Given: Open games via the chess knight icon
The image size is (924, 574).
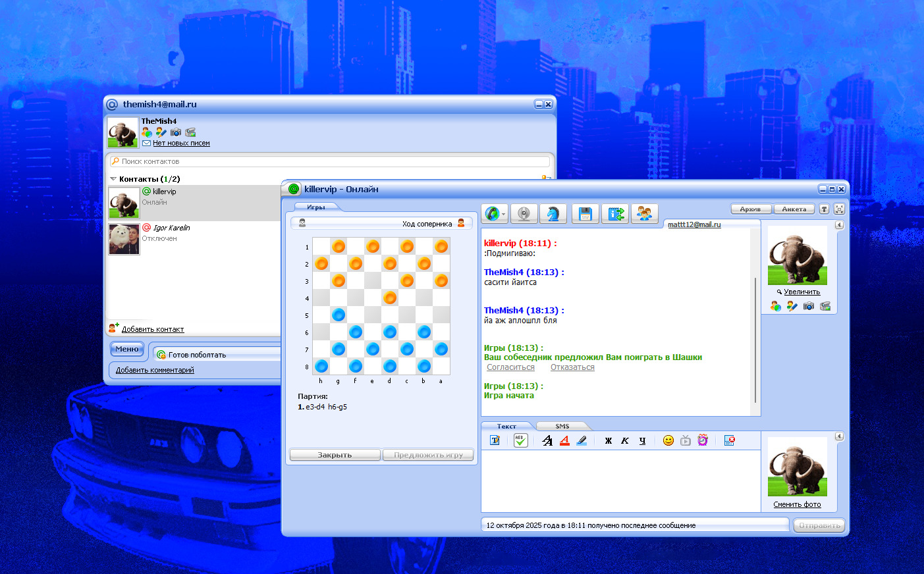Looking at the screenshot, I should click(553, 214).
